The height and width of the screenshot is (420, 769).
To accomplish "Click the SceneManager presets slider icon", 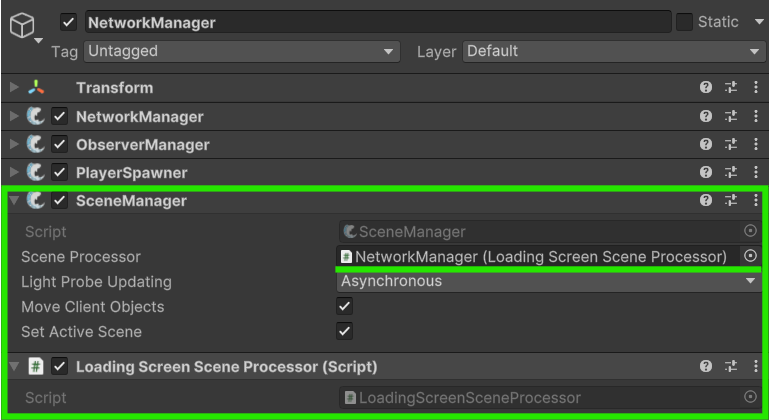I will (x=730, y=201).
